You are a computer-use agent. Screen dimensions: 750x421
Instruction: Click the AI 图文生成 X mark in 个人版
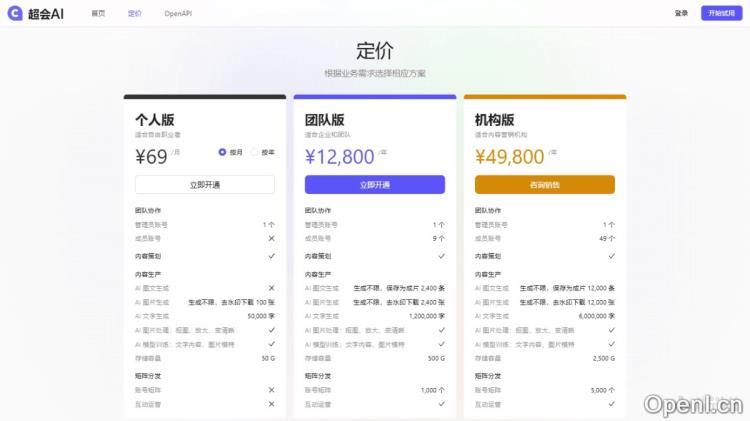point(271,287)
